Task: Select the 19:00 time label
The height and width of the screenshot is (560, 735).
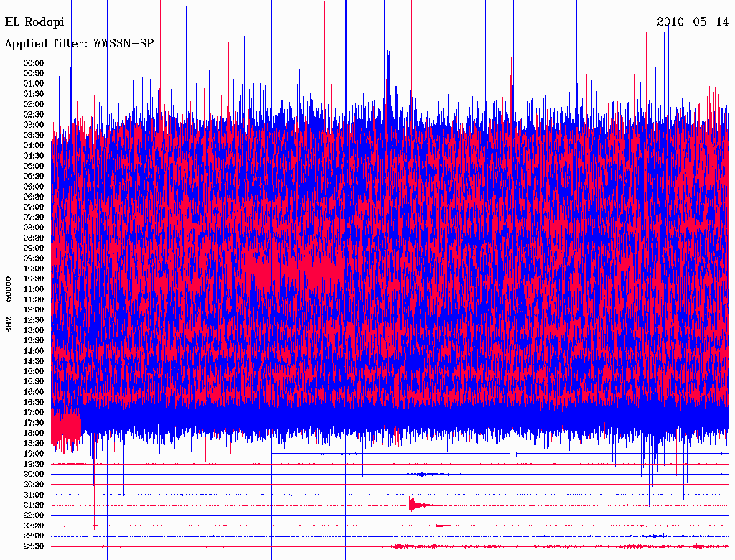Action: [x=34, y=454]
